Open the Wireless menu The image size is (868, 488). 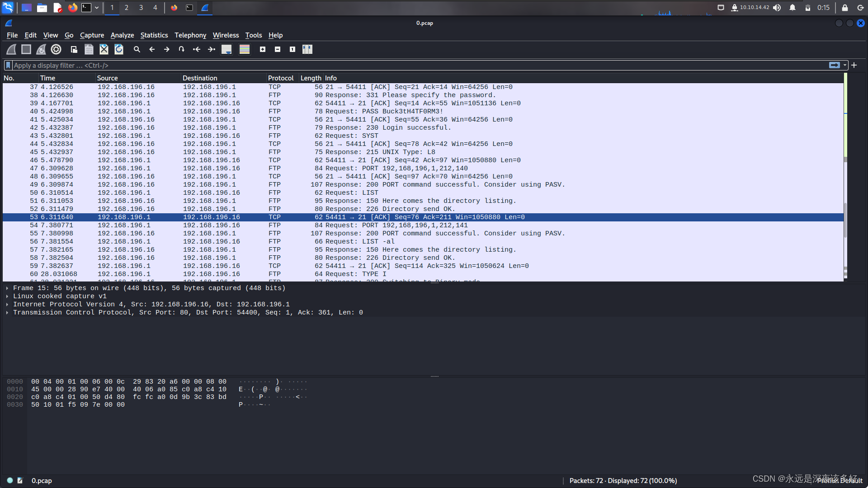pyautogui.click(x=226, y=35)
